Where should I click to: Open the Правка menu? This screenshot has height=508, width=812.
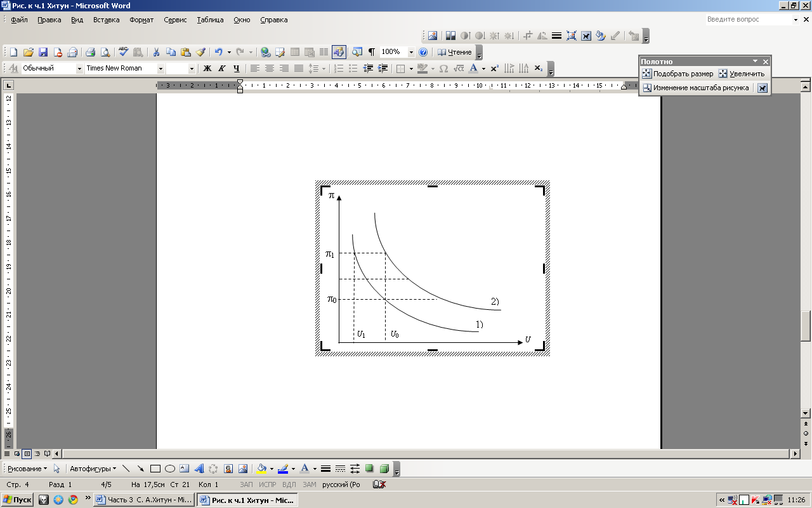49,20
